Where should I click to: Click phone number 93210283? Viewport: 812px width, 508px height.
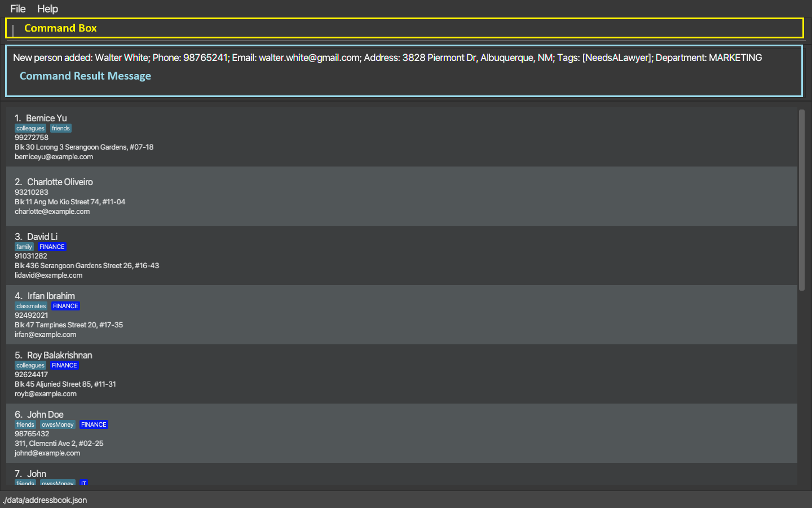32,192
